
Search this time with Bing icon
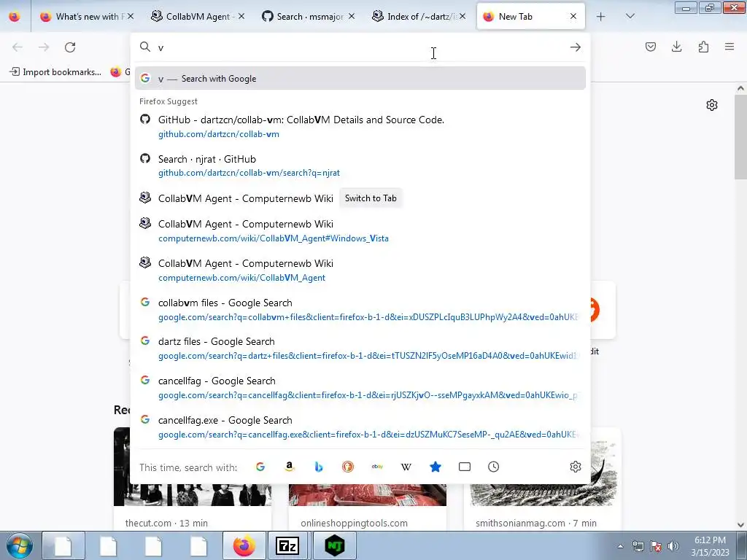(x=319, y=467)
